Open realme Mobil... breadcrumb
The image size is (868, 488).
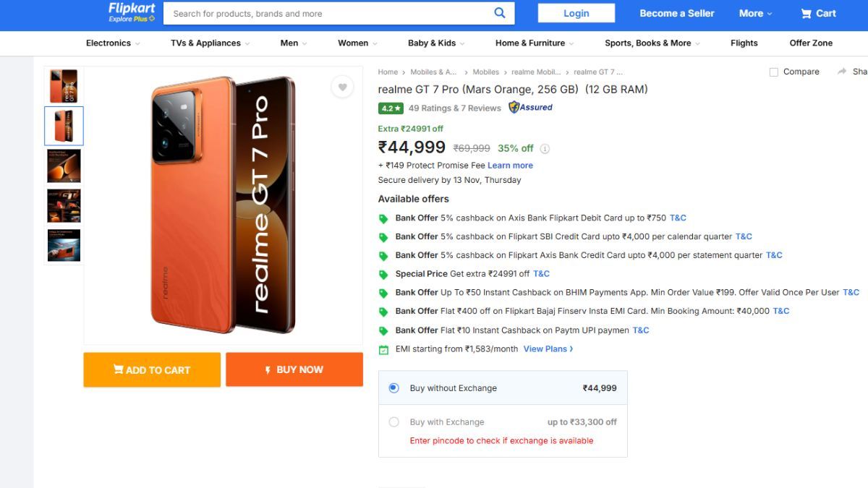coord(536,72)
